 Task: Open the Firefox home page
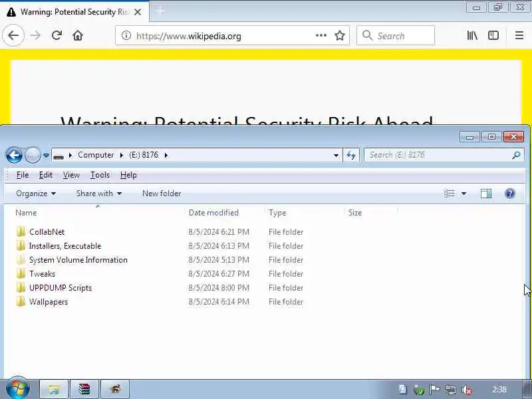(x=78, y=35)
